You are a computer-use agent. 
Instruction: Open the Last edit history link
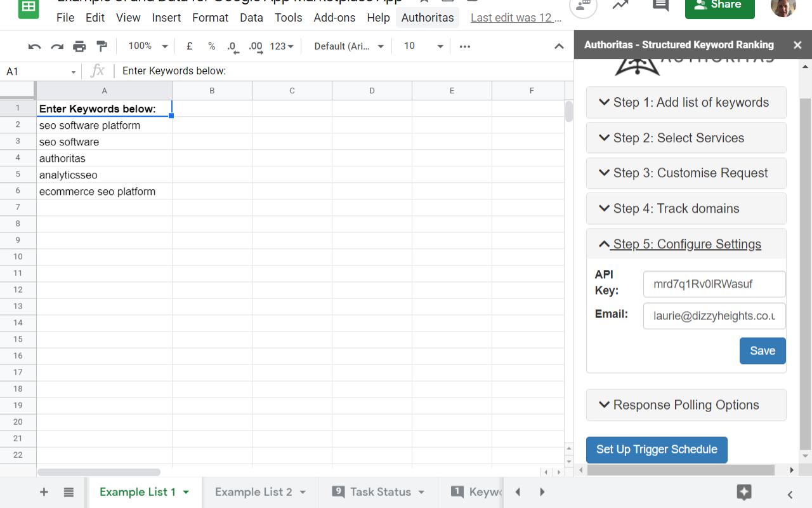click(516, 18)
